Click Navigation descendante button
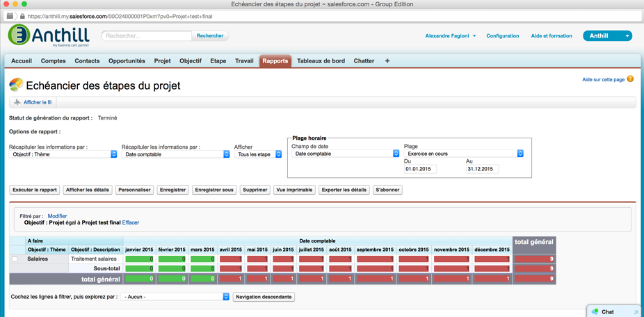The image size is (644, 317). click(x=264, y=296)
